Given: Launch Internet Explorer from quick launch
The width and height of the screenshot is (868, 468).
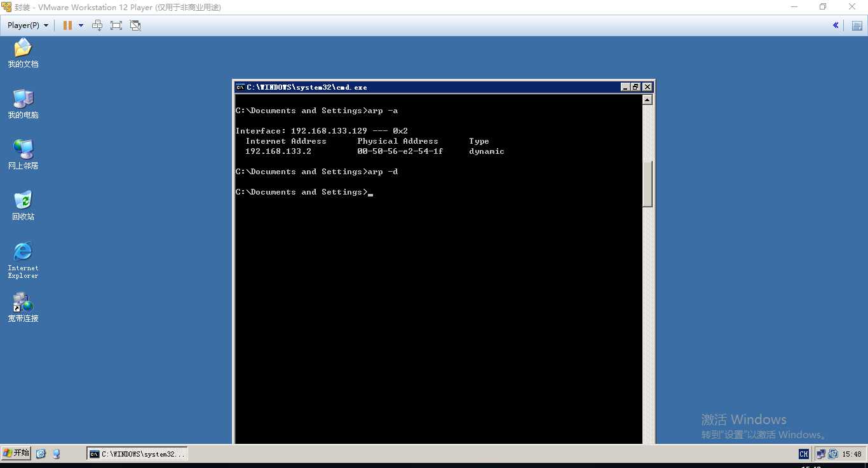Looking at the screenshot, I should [41, 454].
